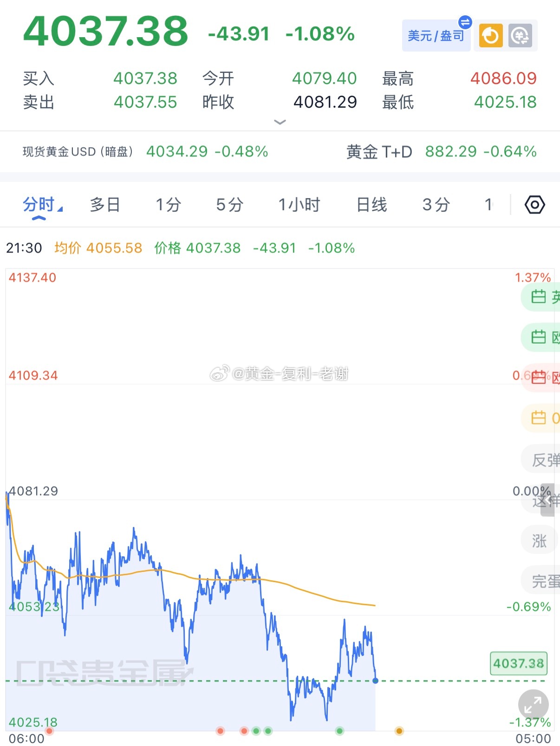Expand quote details with the small down chevron
Image resolution: width=560 pixels, height=746 pixels.
coord(280,122)
